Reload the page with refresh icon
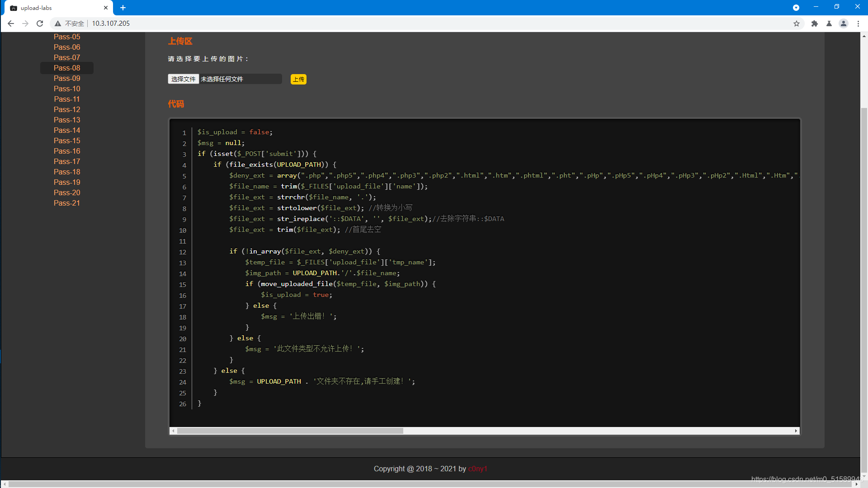Viewport: 868px width, 488px height. [40, 23]
